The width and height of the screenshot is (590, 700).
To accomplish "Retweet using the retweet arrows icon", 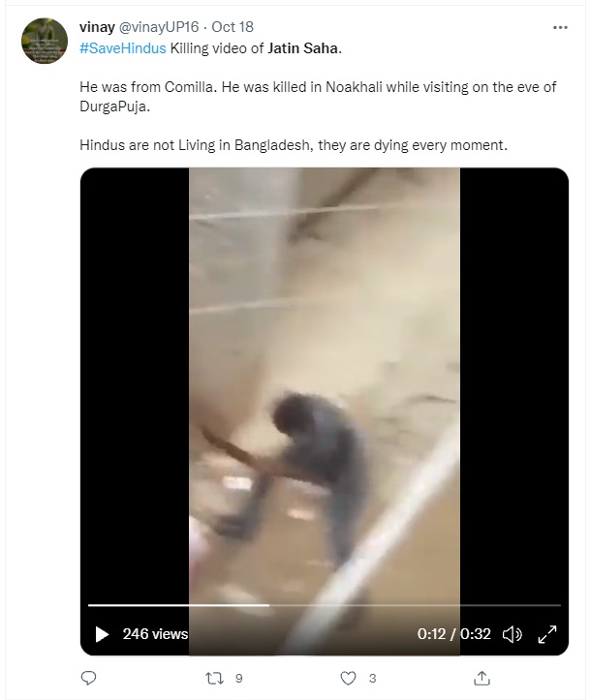I will click(214, 678).
